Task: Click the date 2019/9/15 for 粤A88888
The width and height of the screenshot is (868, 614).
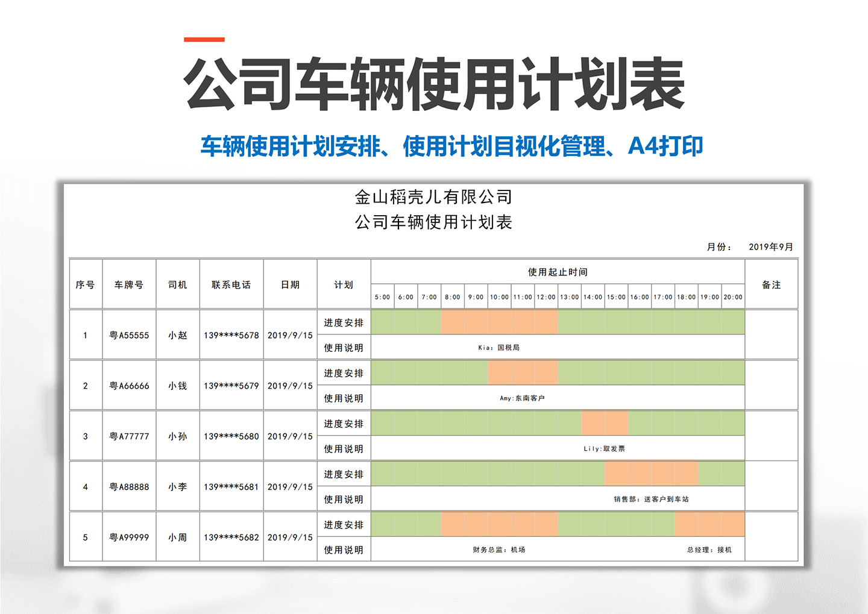Action: pos(290,487)
